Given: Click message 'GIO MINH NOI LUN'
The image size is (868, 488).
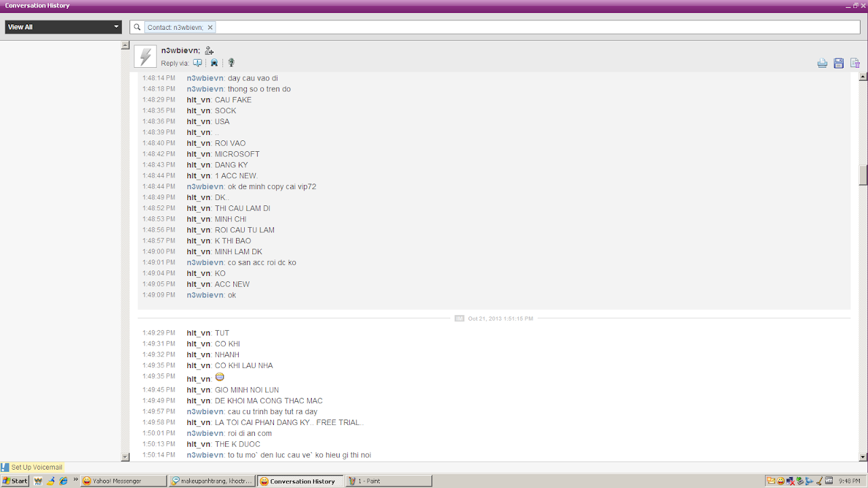Looking at the screenshot, I should pos(247,390).
